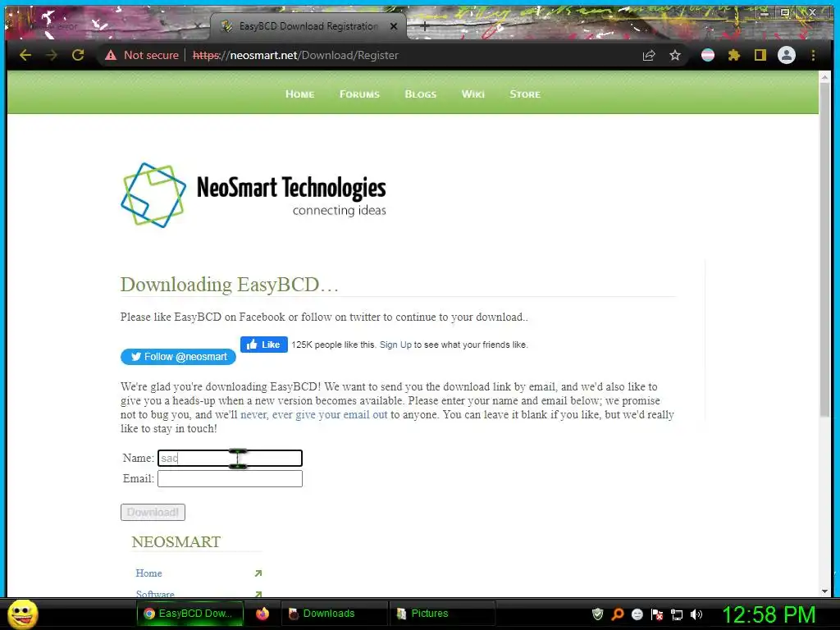Click the page scrollbar up arrow
Screen dimensions: 840x630
pos(824,77)
